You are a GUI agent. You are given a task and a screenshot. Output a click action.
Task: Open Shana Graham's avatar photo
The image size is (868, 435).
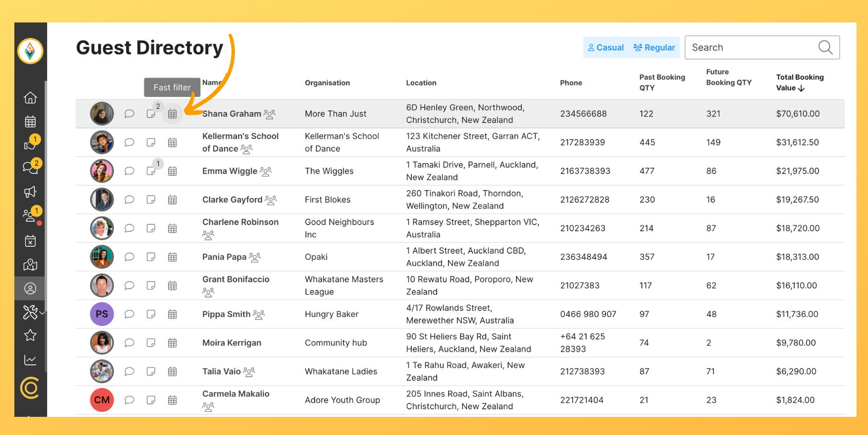tap(102, 114)
